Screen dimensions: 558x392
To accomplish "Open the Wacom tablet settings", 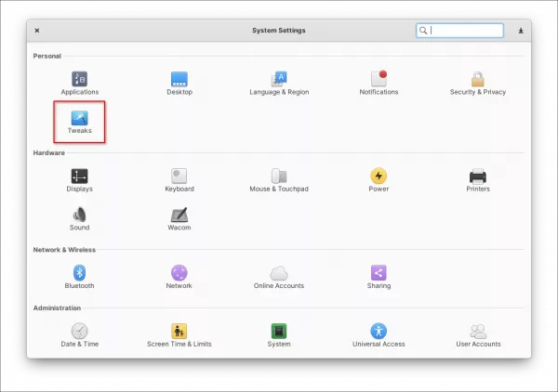I will (x=179, y=219).
